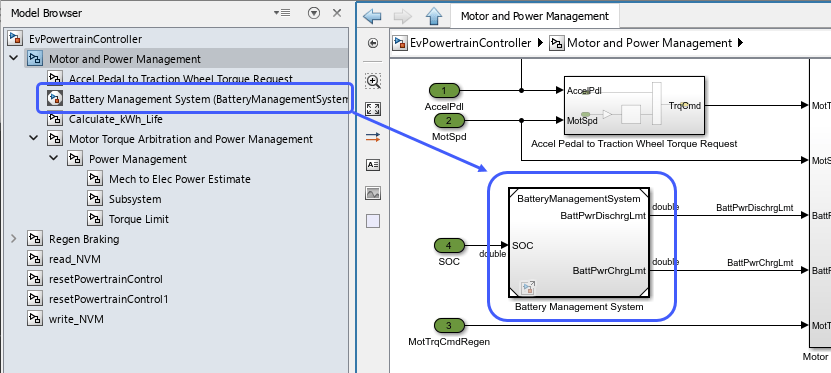Open Model Browser options list icon
Image resolution: width=831 pixels, height=373 pixels.
282,13
